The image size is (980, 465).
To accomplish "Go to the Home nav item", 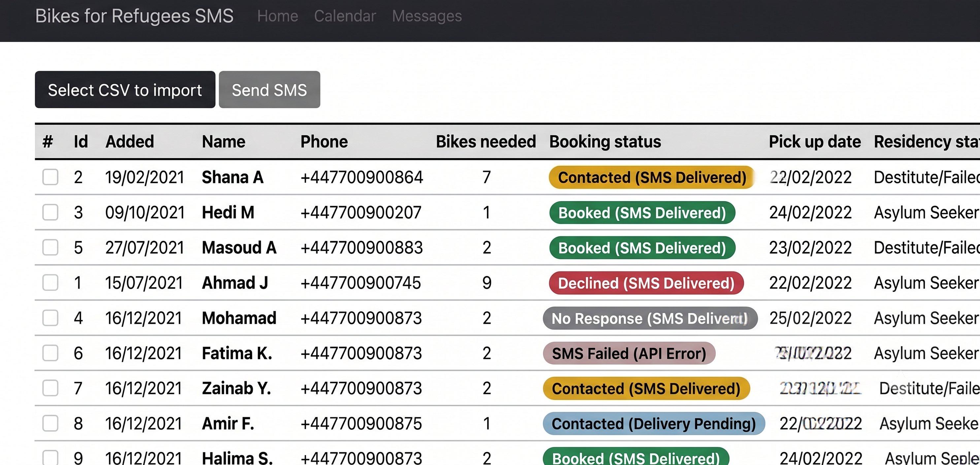I will pyautogui.click(x=278, y=16).
